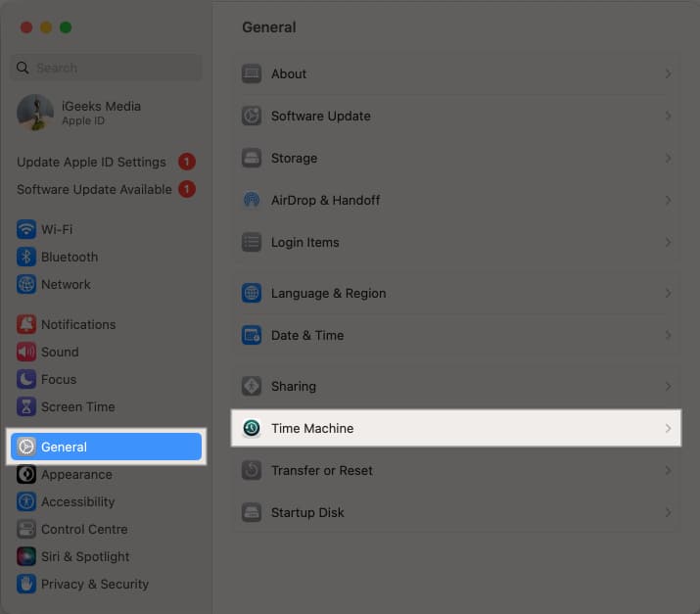Expand the About row chevron
This screenshot has height=614, width=700.
pos(668,73)
